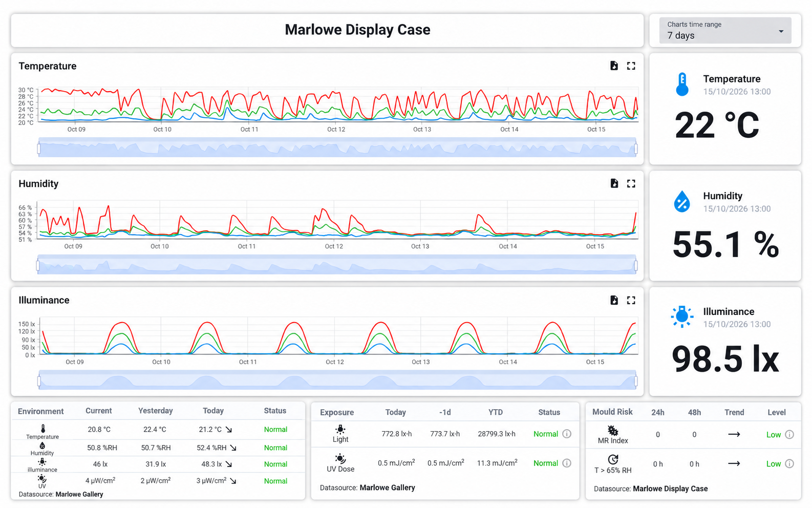The height and width of the screenshot is (508, 812).
Task: Click the 22 °C temperature reading
Action: pos(717,125)
